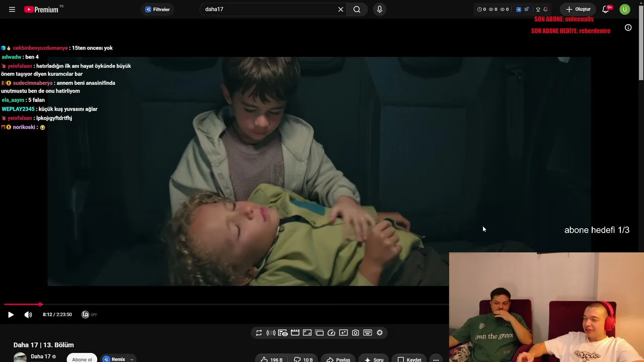Click the card-with-eye icon in player toolbar
The height and width of the screenshot is (362, 644).
coord(283,333)
